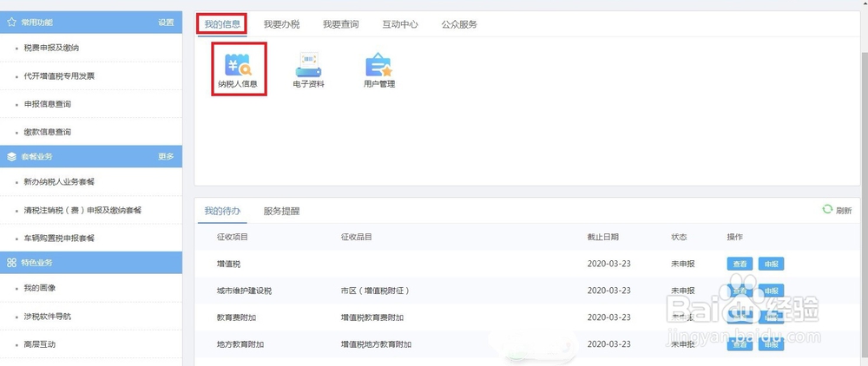Image resolution: width=868 pixels, height=366 pixels.
Task: Switch to the 我要查询 tab
Action: [x=340, y=24]
